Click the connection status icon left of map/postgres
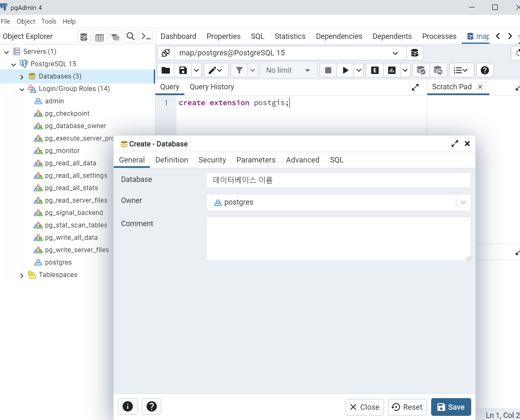Image resolution: width=520 pixels, height=420 pixels. click(x=166, y=53)
